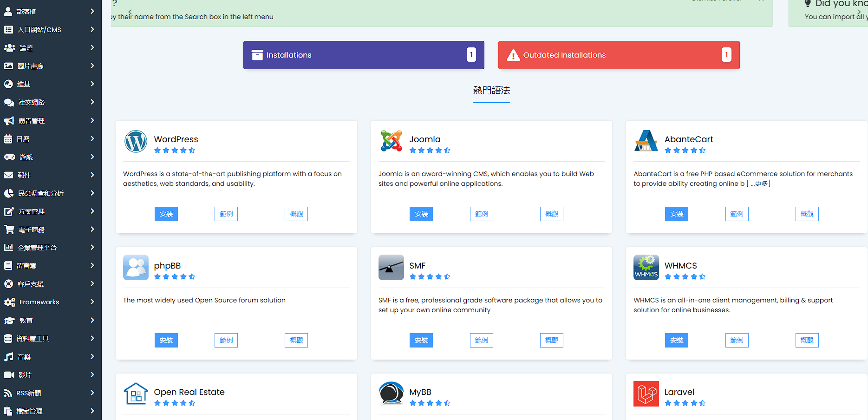Click the phpBB logo icon
Image resolution: width=868 pixels, height=420 pixels.
click(x=136, y=268)
